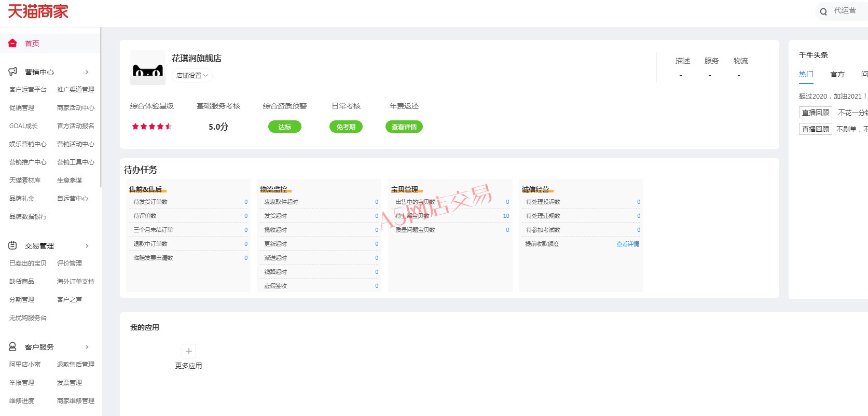Go to 首页 in sidebar

32,44
